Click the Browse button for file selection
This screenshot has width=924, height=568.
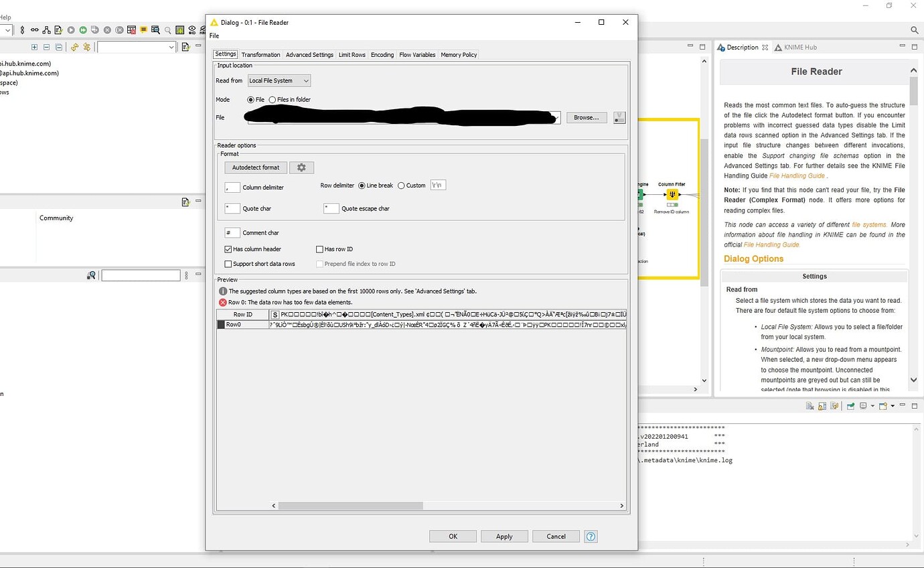(586, 117)
